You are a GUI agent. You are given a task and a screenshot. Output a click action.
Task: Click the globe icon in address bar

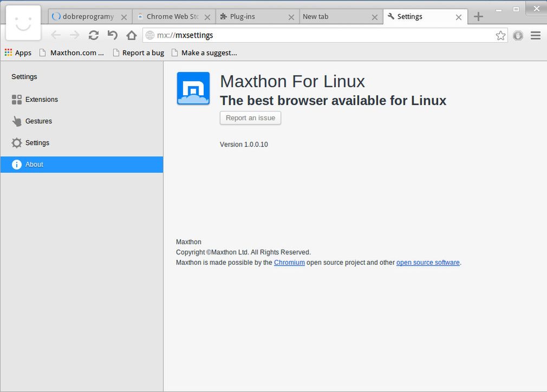tap(150, 35)
